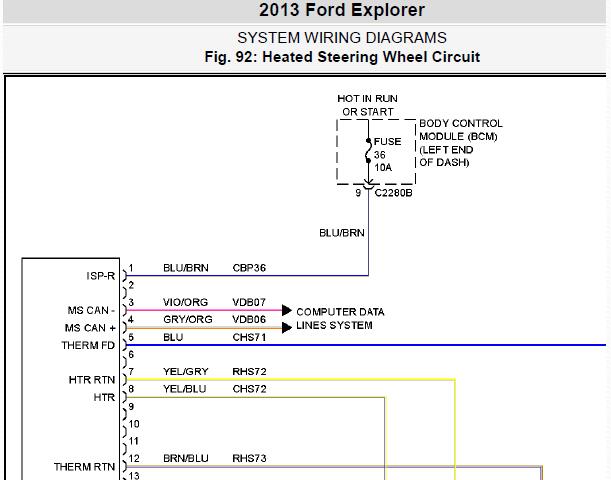Select circuit code CBP36

pyautogui.click(x=249, y=268)
